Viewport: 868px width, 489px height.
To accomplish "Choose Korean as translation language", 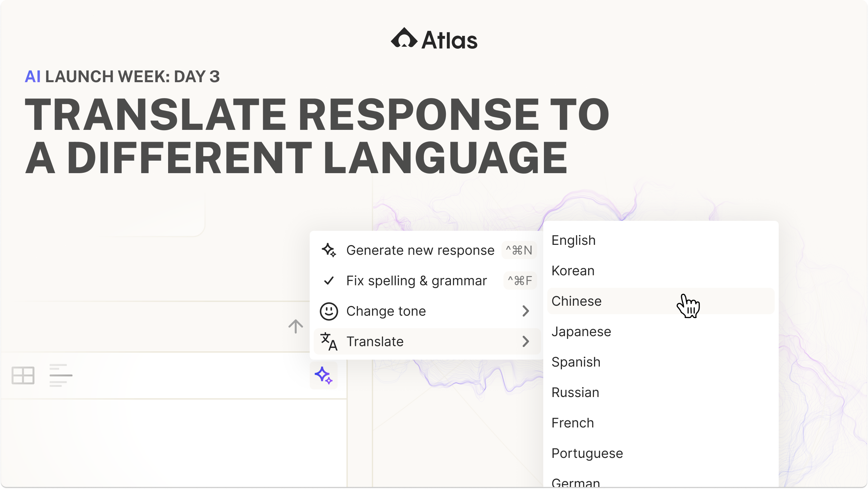I will [573, 271].
